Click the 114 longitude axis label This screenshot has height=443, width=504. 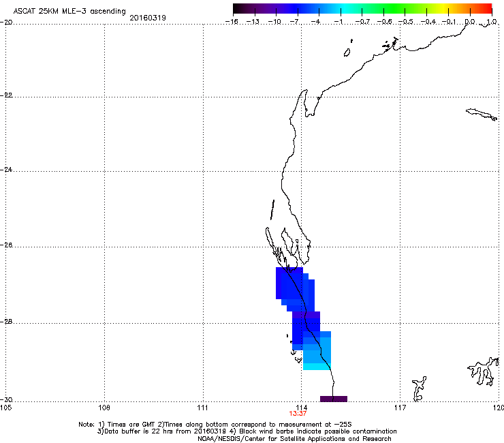tap(302, 408)
